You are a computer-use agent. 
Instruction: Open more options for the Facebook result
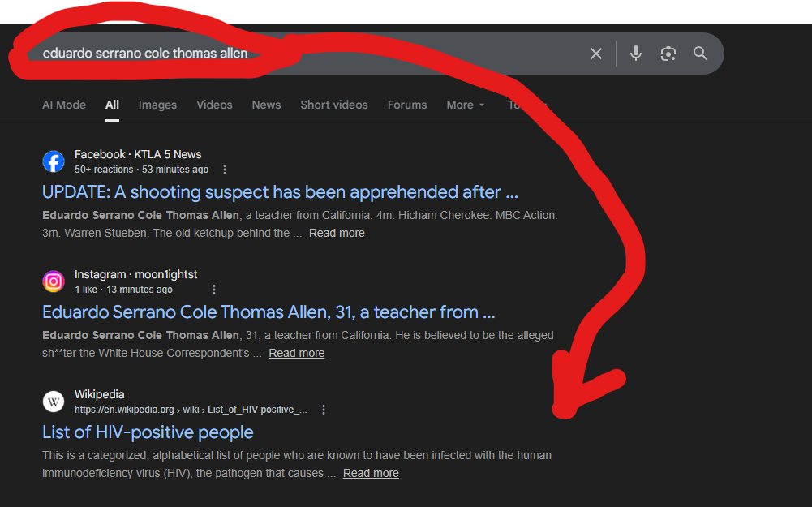(224, 170)
